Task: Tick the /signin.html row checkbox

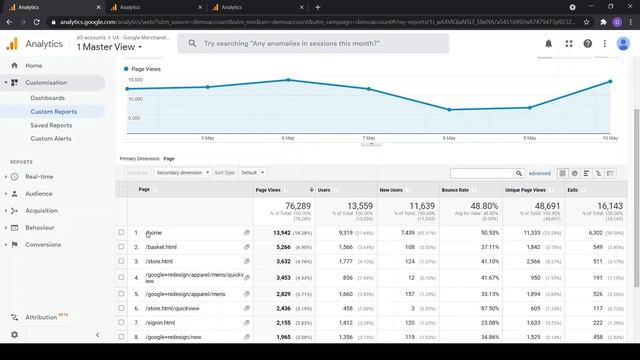Action: (x=121, y=322)
